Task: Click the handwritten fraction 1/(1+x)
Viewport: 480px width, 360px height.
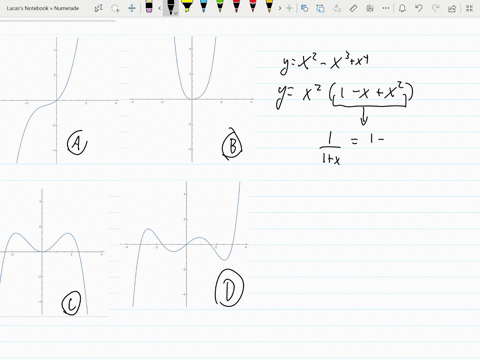Action: click(331, 149)
